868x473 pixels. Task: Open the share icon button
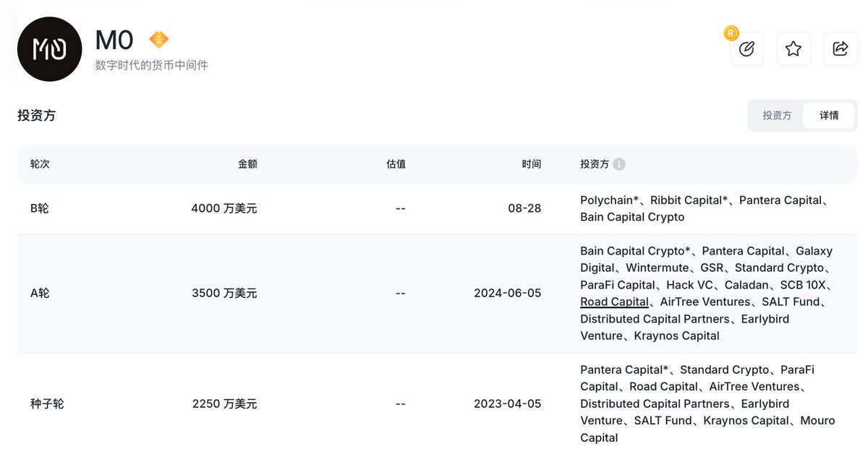tap(841, 48)
